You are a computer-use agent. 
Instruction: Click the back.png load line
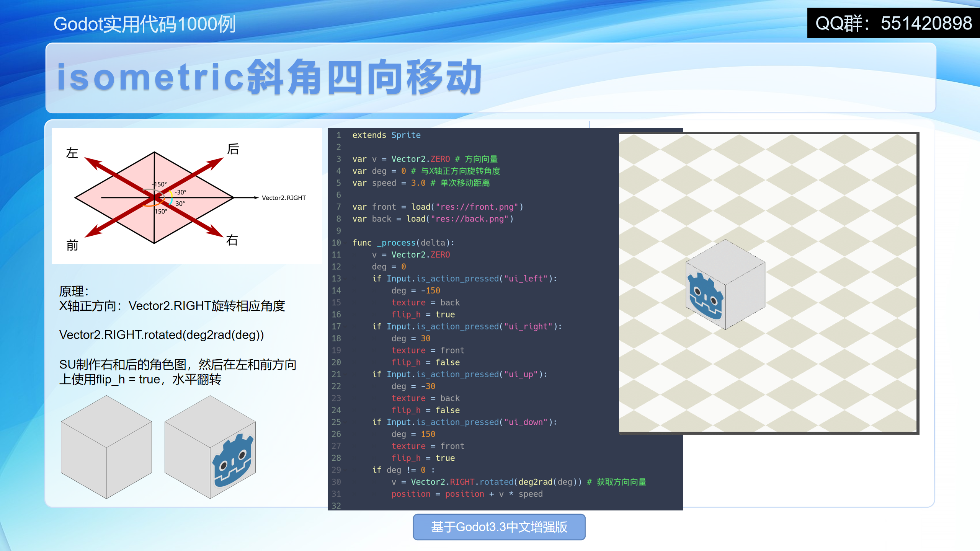tap(433, 218)
